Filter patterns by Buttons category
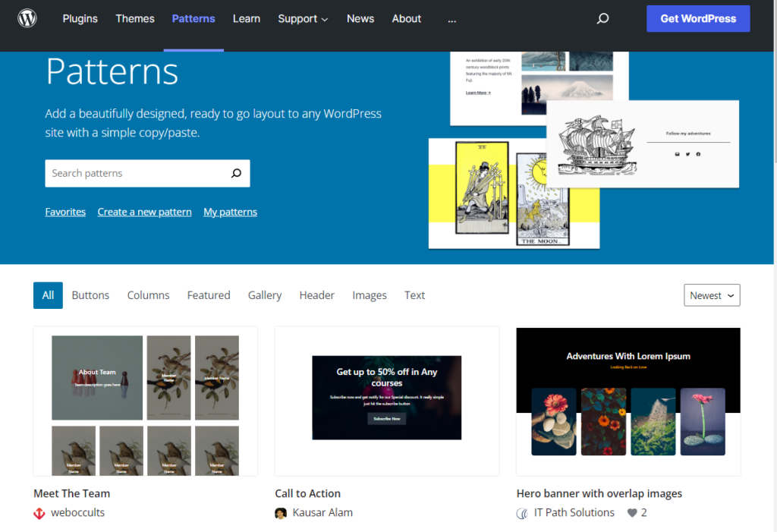The width and height of the screenshot is (777, 532). pos(90,295)
